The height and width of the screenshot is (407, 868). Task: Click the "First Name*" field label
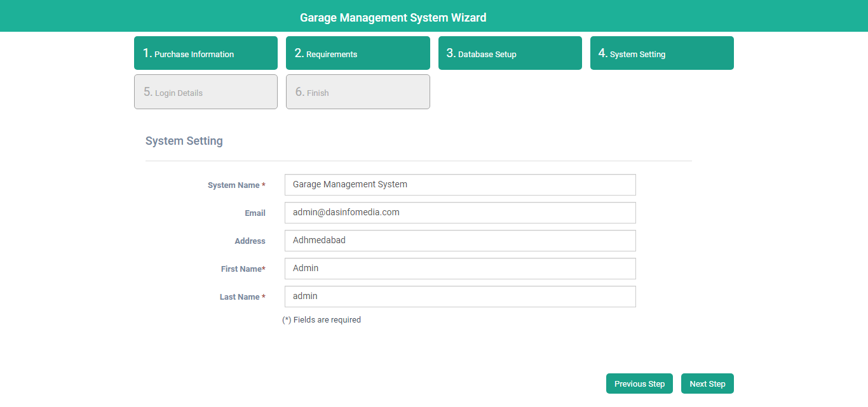(243, 269)
